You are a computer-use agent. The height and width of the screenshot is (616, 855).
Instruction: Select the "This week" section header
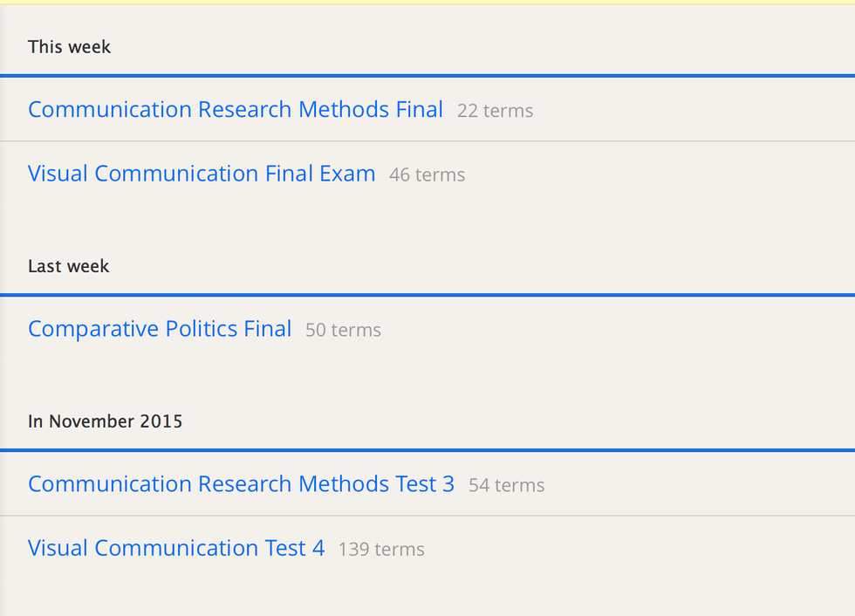pos(69,47)
